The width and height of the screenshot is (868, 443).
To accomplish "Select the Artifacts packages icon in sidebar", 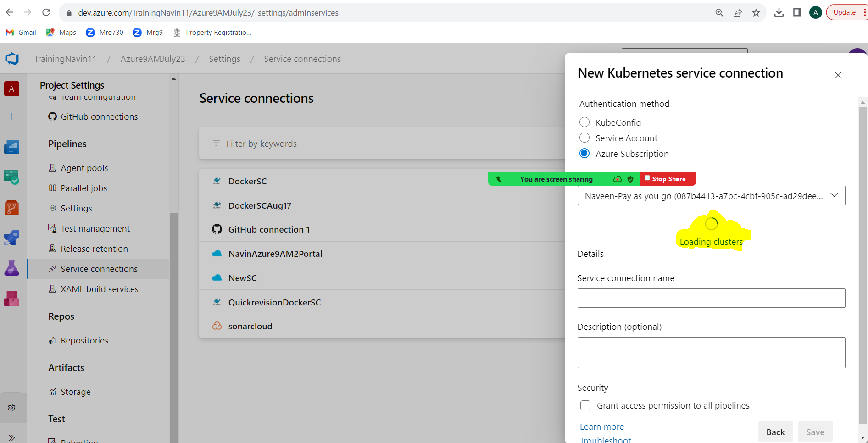I will 11,298.
